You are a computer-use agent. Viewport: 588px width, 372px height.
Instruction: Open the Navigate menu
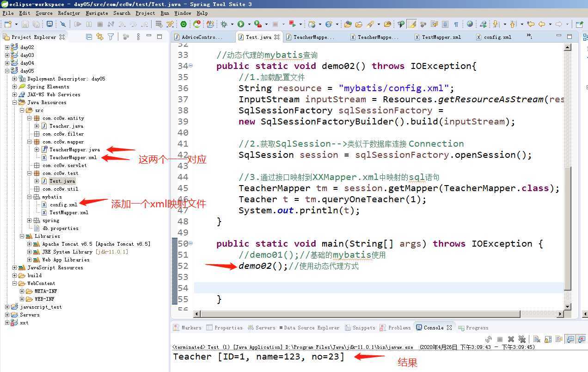tap(97, 13)
